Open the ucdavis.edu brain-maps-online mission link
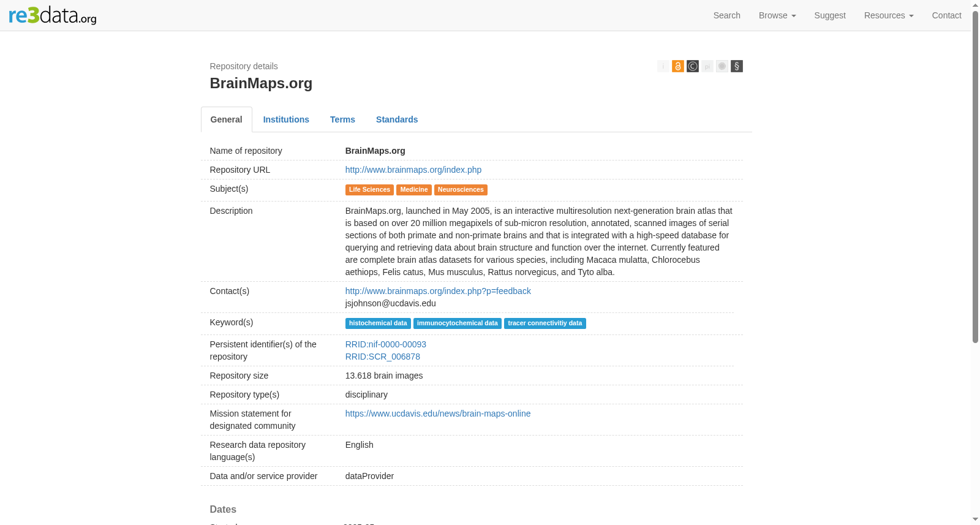This screenshot has height=525, width=980. 438,414
